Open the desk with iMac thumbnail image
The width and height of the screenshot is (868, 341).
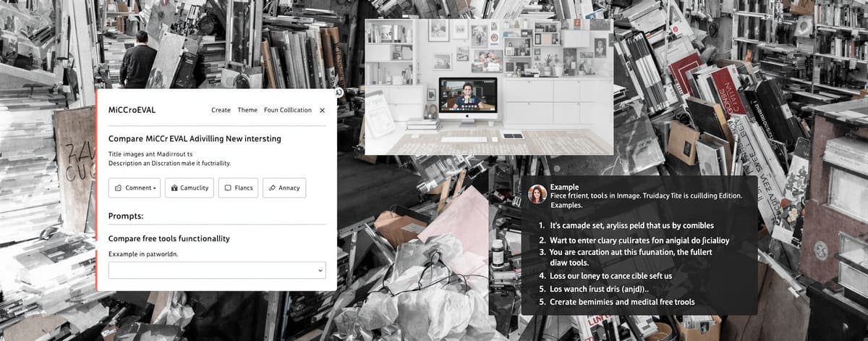tap(489, 87)
